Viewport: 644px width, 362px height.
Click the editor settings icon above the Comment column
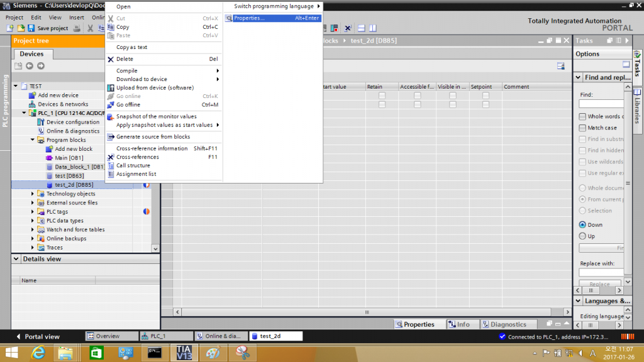click(x=560, y=66)
